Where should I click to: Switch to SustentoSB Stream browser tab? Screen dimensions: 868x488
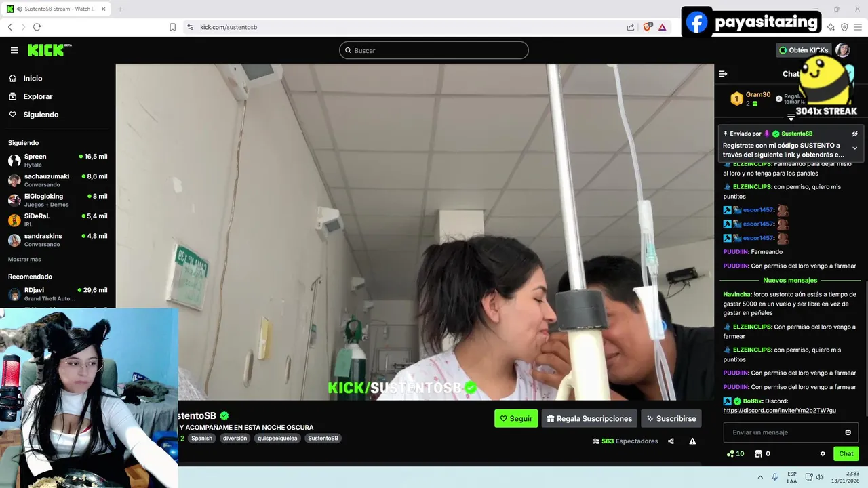56,9
